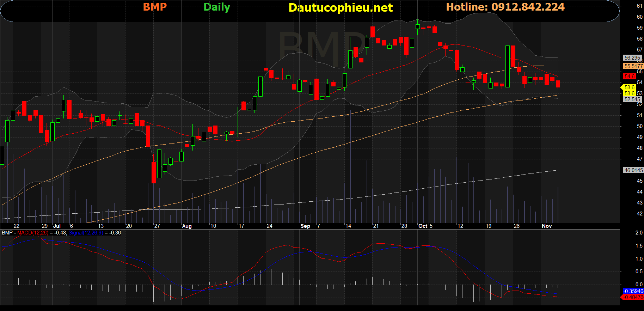644x311 pixels.
Task: Click the red 54.6 price tag
Action: [629, 76]
